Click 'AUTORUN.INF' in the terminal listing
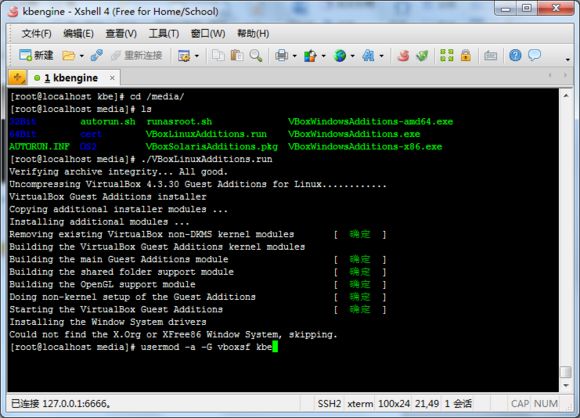Screen dimensions: 580x418 click(40, 146)
